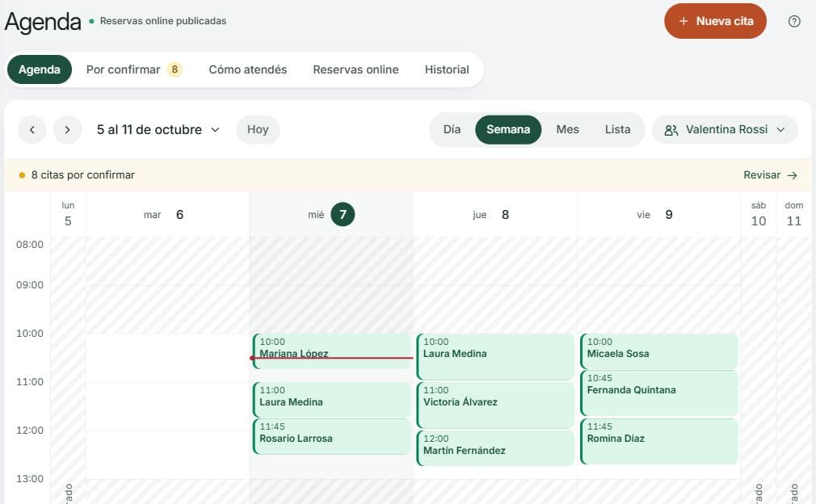The width and height of the screenshot is (816, 504).
Task: Click the Agenda page title
Action: coord(43,22)
